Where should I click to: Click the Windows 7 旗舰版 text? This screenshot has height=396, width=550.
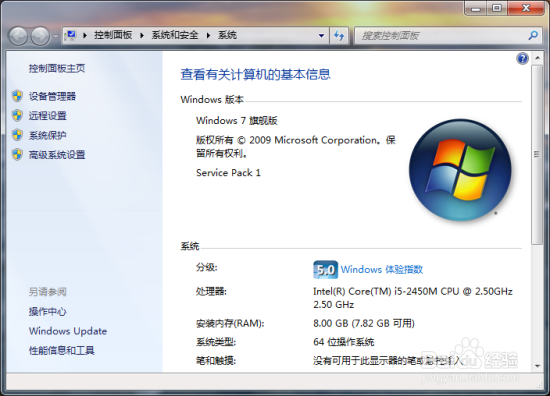point(237,121)
